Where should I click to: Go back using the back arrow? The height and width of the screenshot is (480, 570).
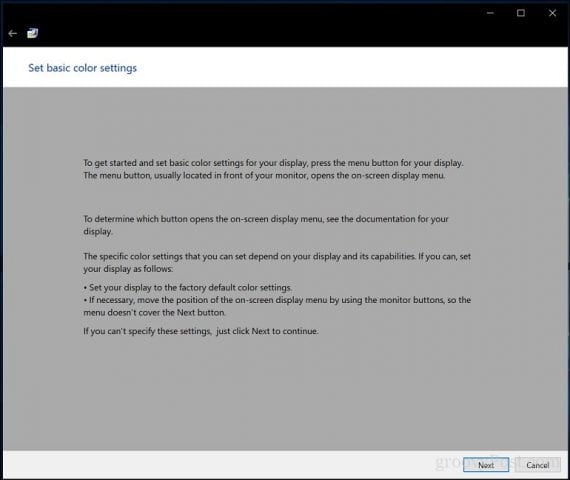tap(13, 33)
